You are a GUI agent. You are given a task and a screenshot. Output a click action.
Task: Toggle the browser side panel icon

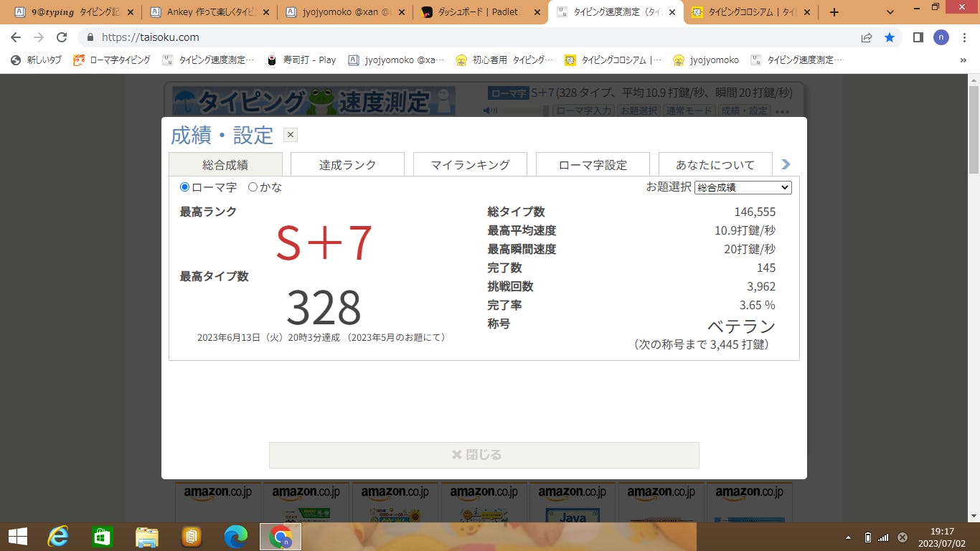pyautogui.click(x=918, y=37)
